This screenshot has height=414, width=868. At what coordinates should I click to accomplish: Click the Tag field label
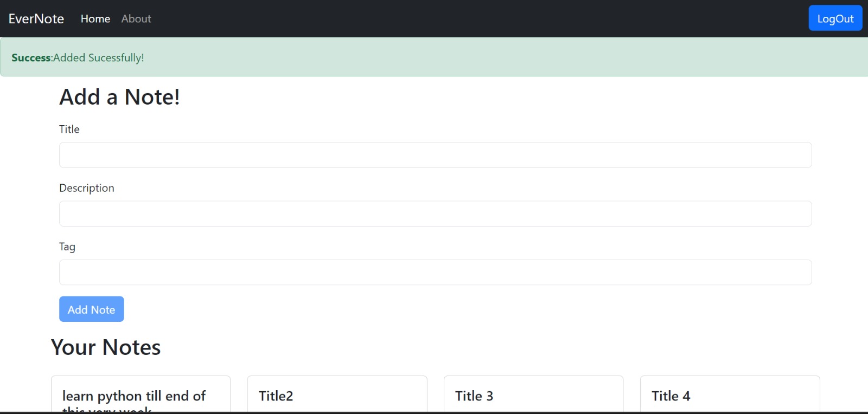tap(67, 247)
